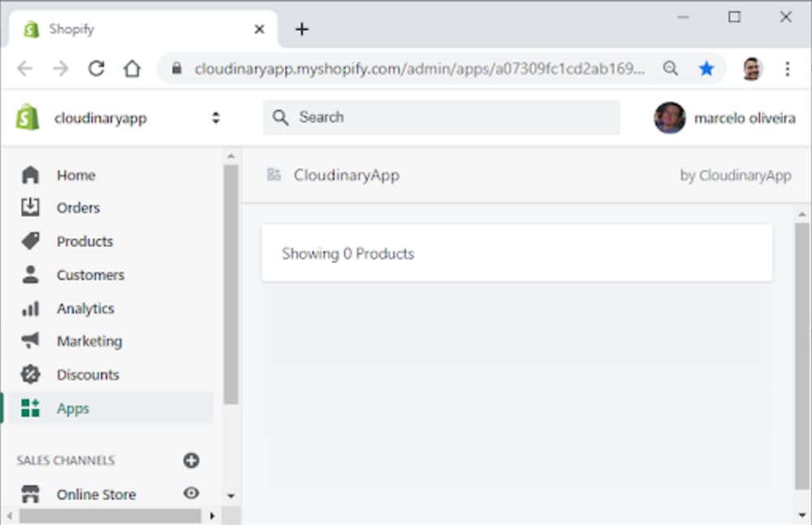Click SALES CHANNELS heading
Screen dimensions: 812x525
(66, 460)
